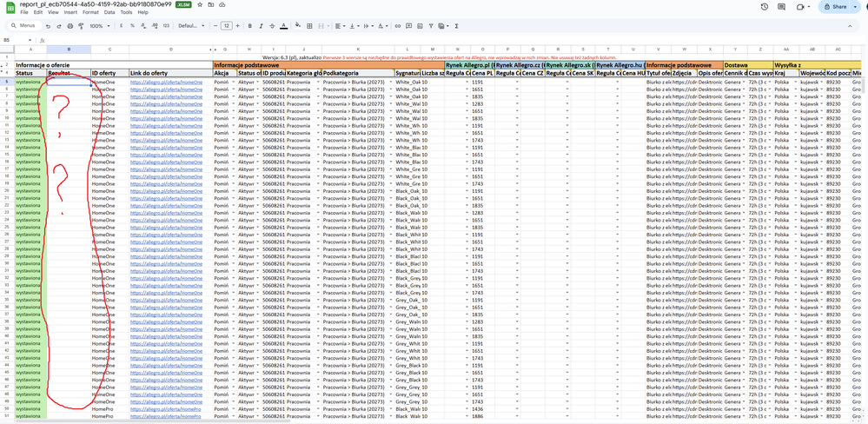Toggle italic formatting
Image resolution: width=868 pixels, height=424 pixels.
click(261, 26)
